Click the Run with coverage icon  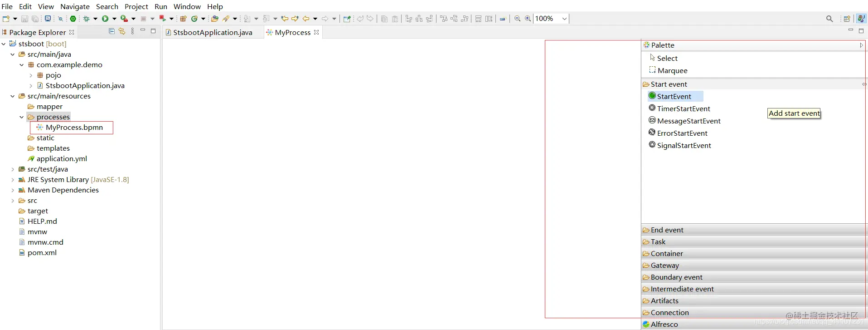pos(124,19)
